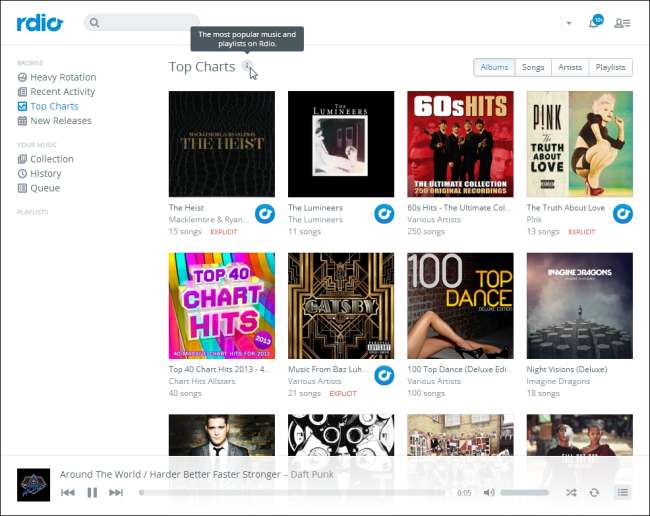Click the Recent Activity sidebar icon
This screenshot has width=650, height=516.
click(22, 92)
